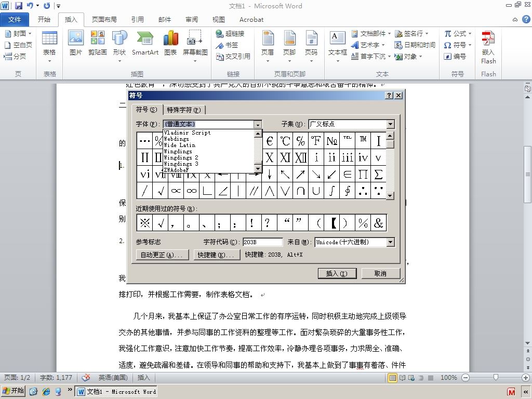The image size is (532, 399).
Task: Save the document from Quick Access toolbar
Action: pyautogui.click(x=19, y=5)
